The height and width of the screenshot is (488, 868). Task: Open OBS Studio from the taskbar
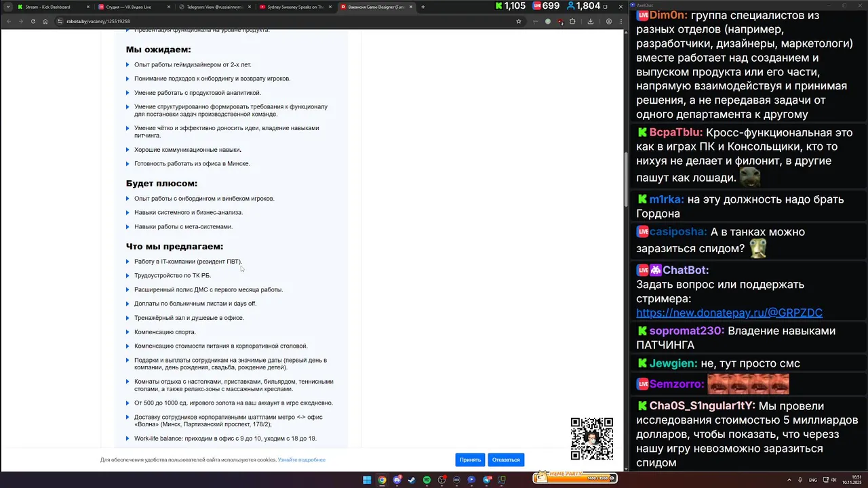(441, 480)
